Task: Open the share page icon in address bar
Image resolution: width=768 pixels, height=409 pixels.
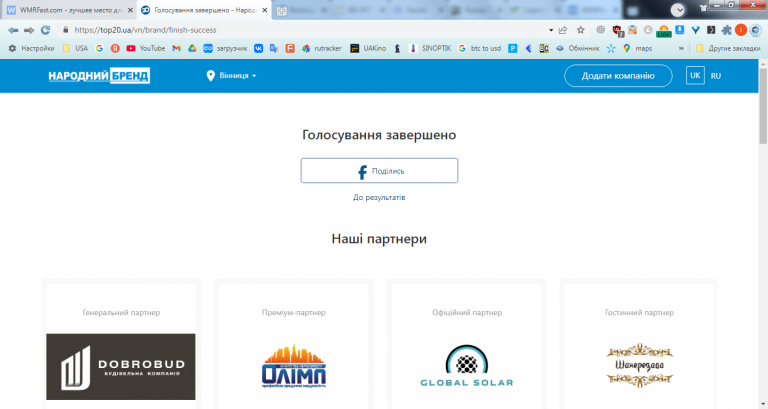Action: (x=563, y=30)
